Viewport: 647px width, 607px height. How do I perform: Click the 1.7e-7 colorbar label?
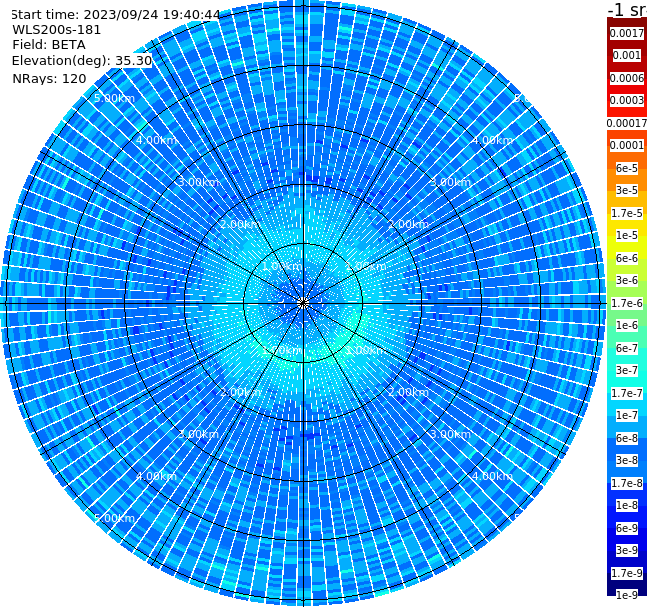[627, 393]
